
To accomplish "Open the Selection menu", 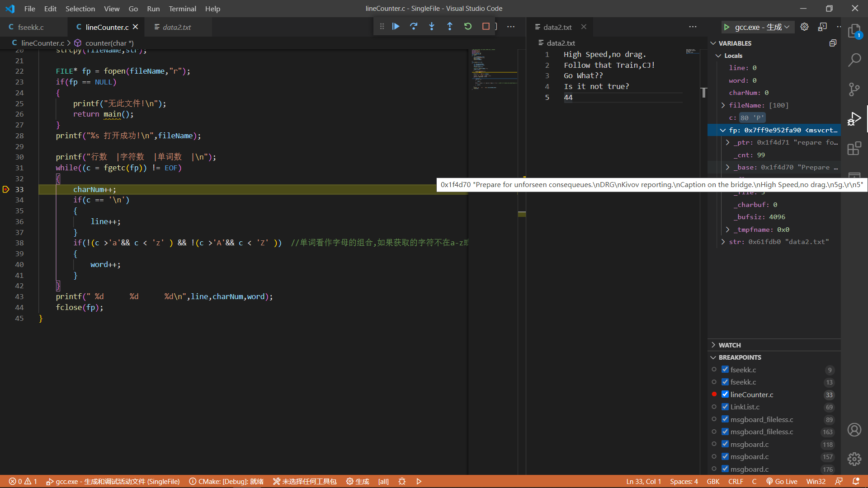I will coord(80,9).
